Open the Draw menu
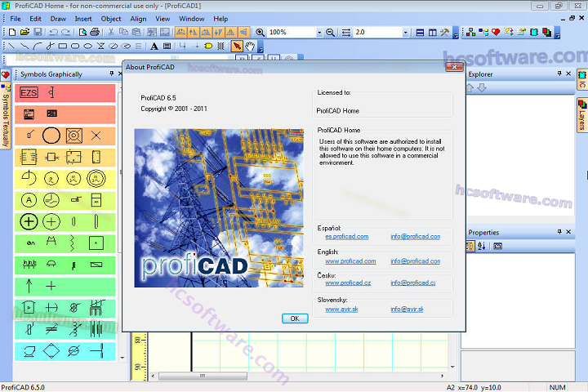Screen dimensions: 588x392 point(58,19)
